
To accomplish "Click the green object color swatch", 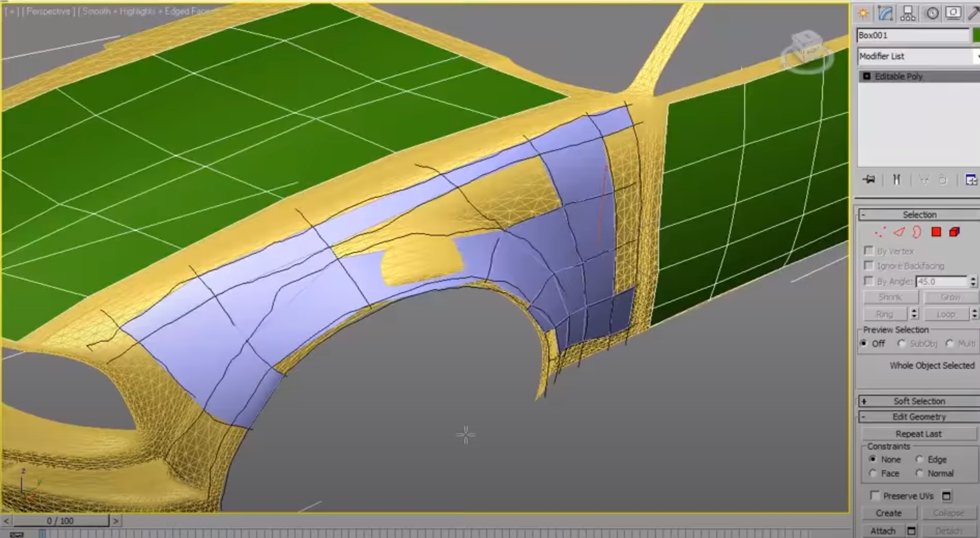I will point(976,35).
